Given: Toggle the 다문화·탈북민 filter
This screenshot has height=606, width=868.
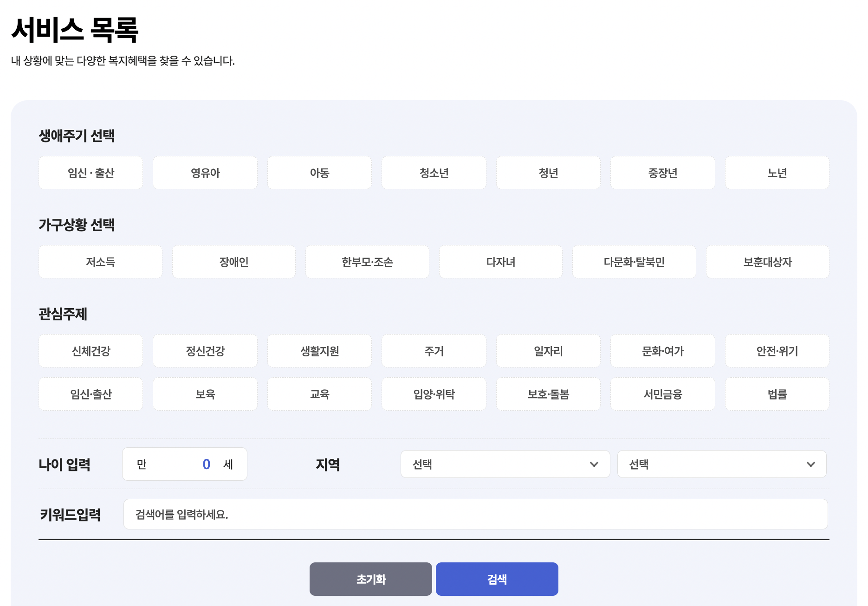Looking at the screenshot, I should [634, 261].
